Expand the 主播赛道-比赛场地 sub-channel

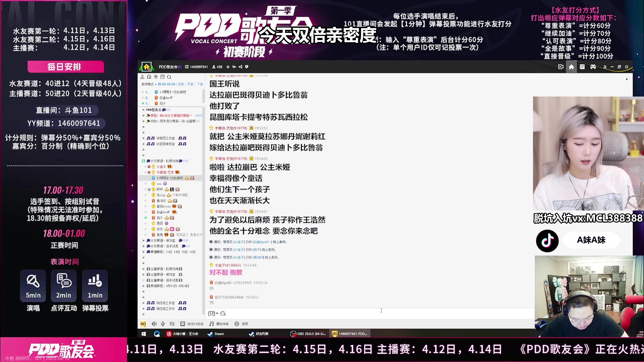pos(143,269)
